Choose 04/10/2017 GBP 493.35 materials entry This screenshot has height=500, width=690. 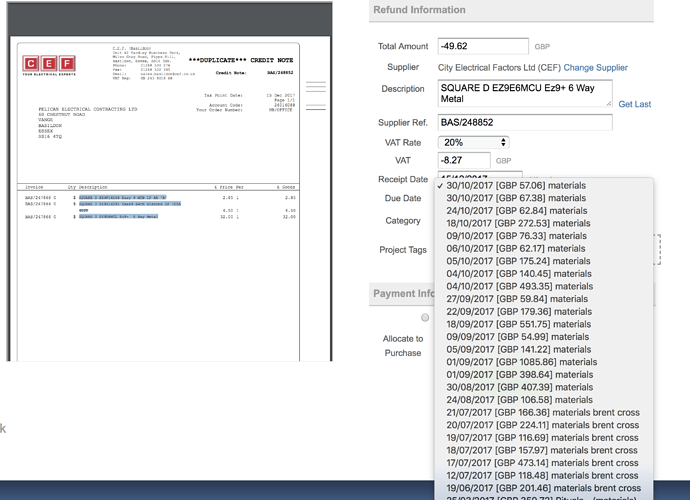(543, 287)
